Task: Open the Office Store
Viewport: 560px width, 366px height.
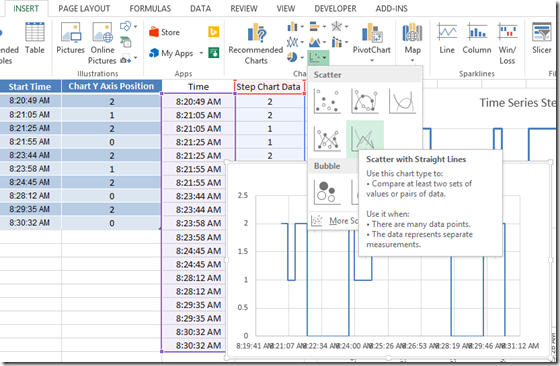Action: (164, 32)
